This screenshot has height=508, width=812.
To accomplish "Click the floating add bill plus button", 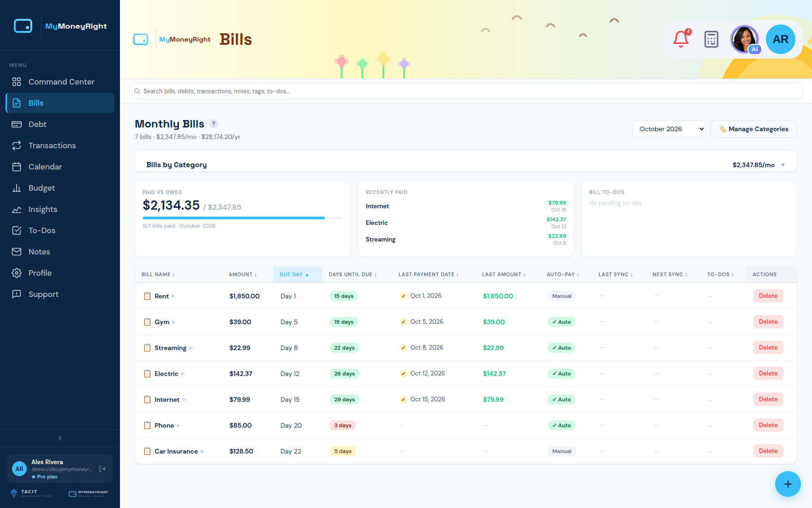I will 788,484.
